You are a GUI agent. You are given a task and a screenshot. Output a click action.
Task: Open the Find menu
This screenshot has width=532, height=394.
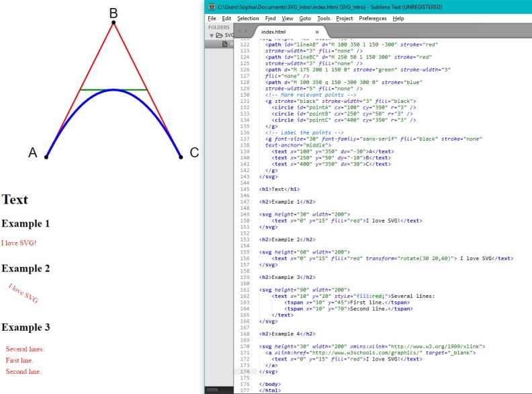pos(270,18)
